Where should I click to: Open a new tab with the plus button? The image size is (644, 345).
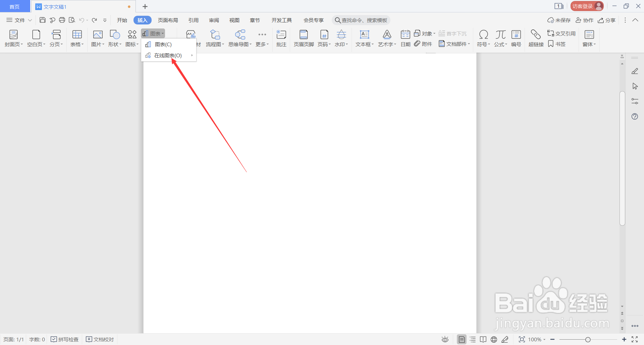[145, 6]
